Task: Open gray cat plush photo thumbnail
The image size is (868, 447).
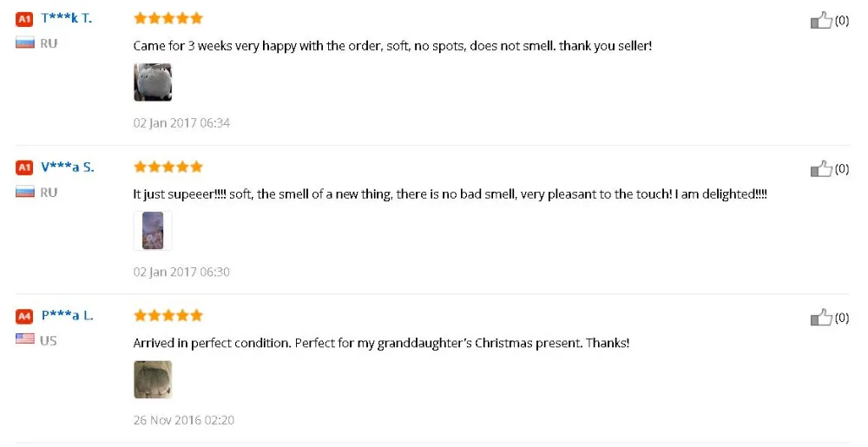Action: [x=153, y=82]
